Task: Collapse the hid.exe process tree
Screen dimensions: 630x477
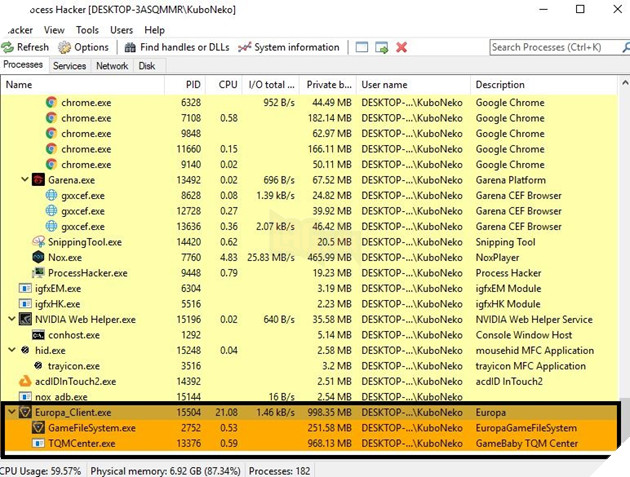Action: click(12, 350)
